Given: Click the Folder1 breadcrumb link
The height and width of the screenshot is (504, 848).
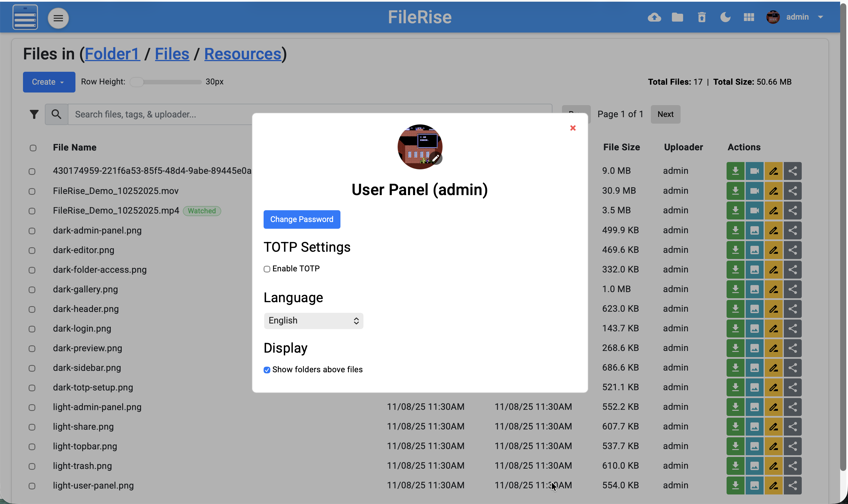Looking at the screenshot, I should pyautogui.click(x=112, y=54).
